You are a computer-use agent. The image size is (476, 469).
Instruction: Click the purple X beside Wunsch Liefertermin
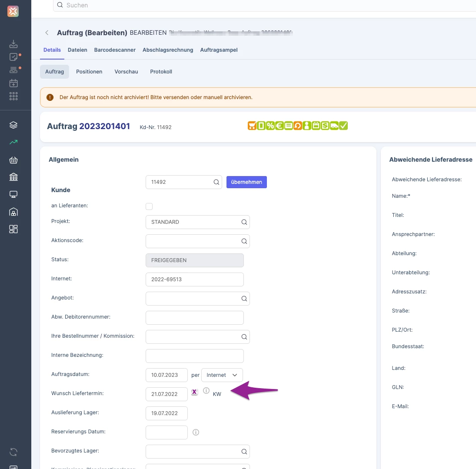[x=195, y=392]
